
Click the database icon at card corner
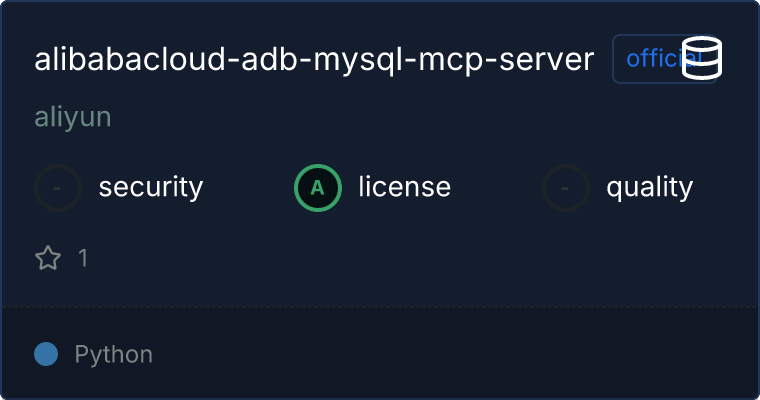(x=702, y=58)
